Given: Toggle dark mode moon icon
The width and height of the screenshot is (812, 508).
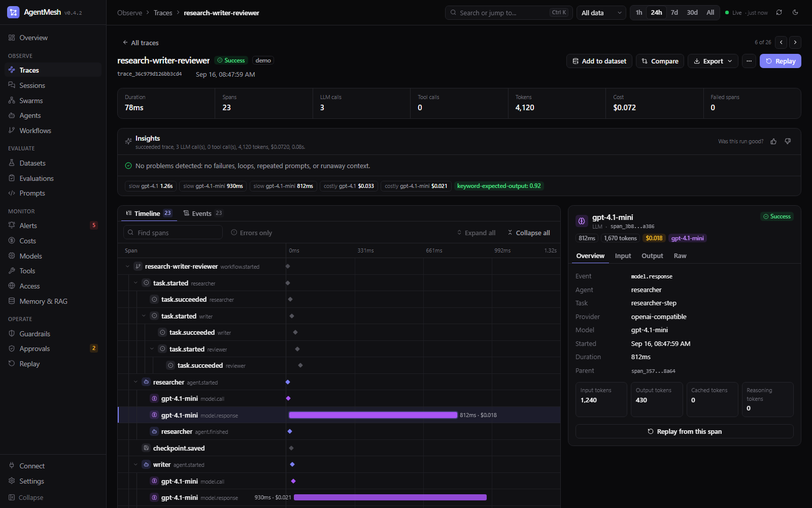Looking at the screenshot, I should click(795, 13).
